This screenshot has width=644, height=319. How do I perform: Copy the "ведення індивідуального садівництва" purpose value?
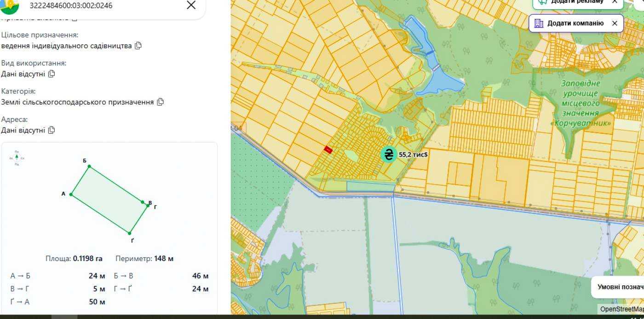138,46
